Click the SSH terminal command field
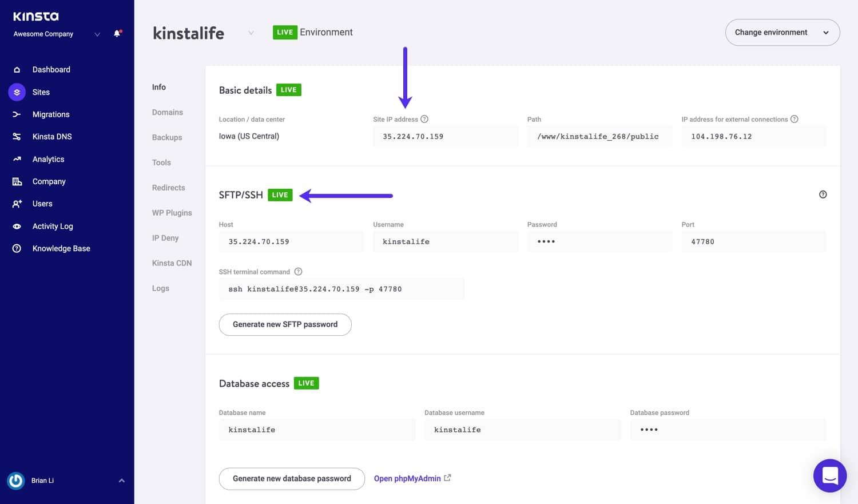Viewport: 858px width, 504px height. (341, 289)
